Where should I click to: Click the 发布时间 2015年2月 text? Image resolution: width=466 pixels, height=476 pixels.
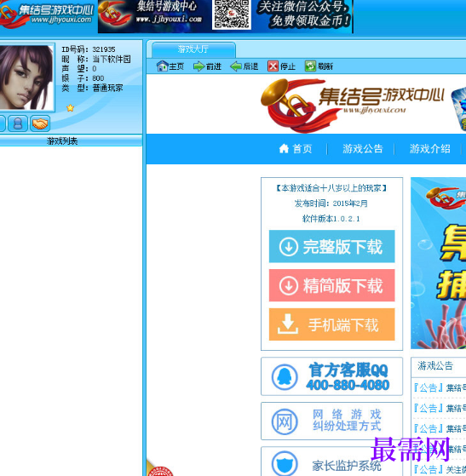click(331, 204)
